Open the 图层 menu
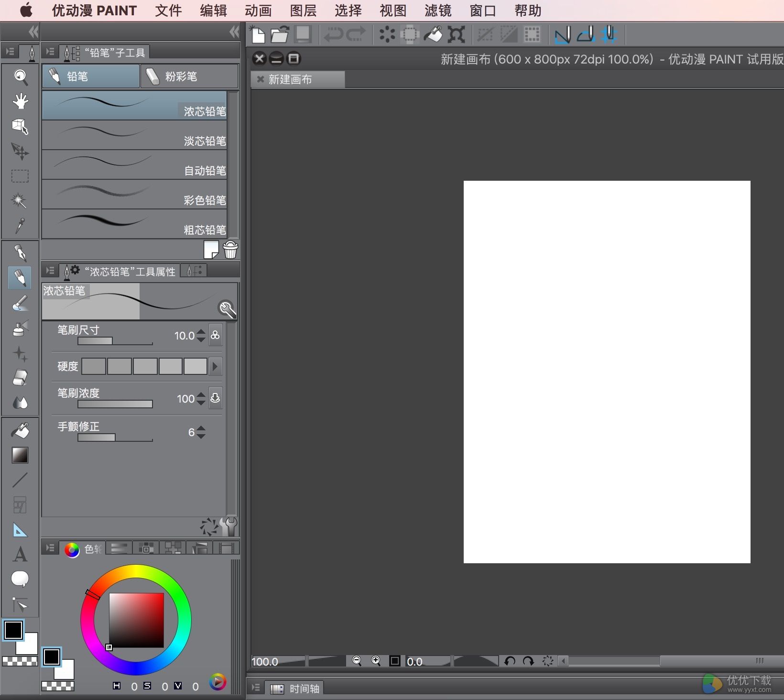Screen dimensions: 784x700 tap(303, 11)
